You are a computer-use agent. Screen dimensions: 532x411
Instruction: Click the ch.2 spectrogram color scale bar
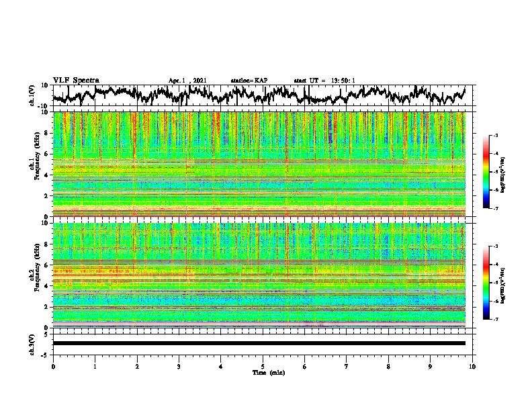click(x=486, y=283)
